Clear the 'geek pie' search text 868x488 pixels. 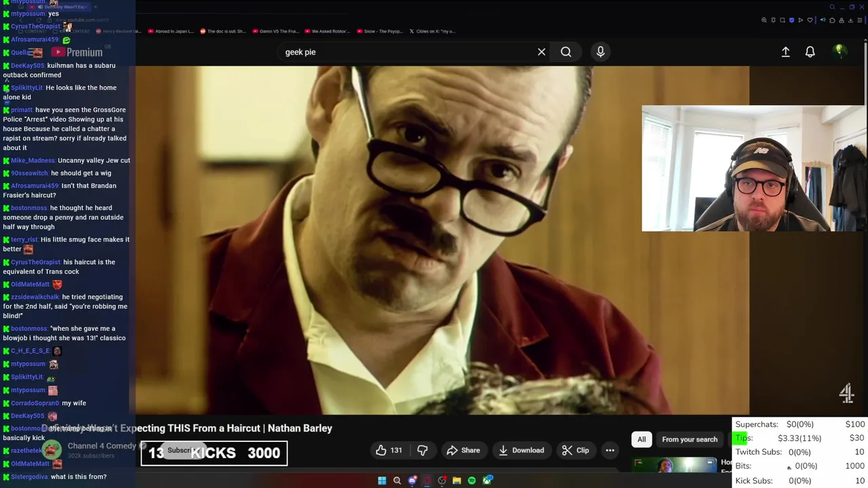click(541, 52)
